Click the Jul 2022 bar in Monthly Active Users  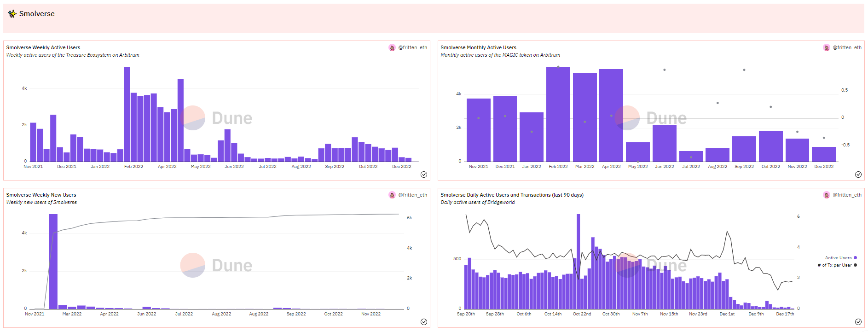pos(691,156)
